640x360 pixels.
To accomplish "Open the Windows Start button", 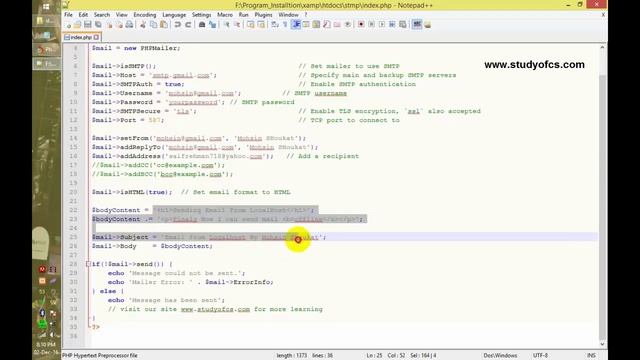I will [46, 7].
